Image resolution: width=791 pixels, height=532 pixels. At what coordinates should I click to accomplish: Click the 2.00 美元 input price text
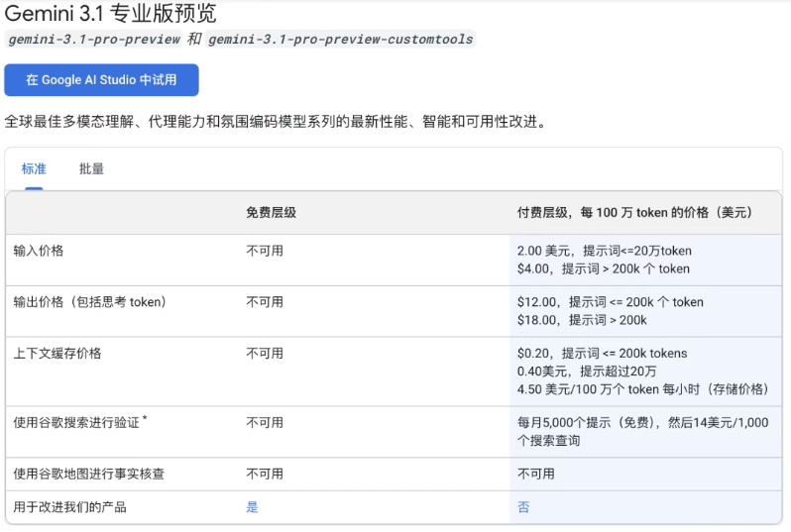(x=605, y=251)
